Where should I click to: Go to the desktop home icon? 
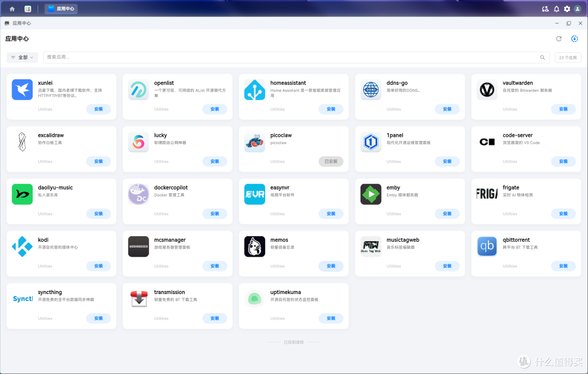[x=12, y=9]
